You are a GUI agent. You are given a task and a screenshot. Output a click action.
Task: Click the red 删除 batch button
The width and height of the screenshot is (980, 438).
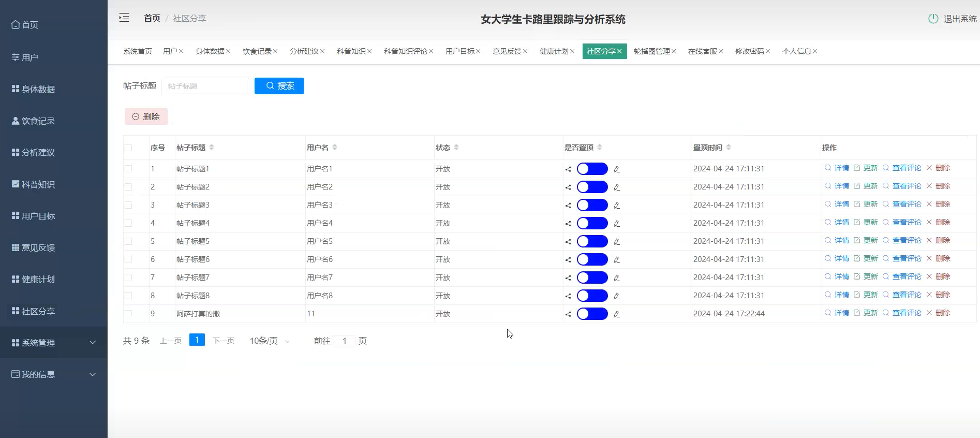pyautogui.click(x=146, y=116)
